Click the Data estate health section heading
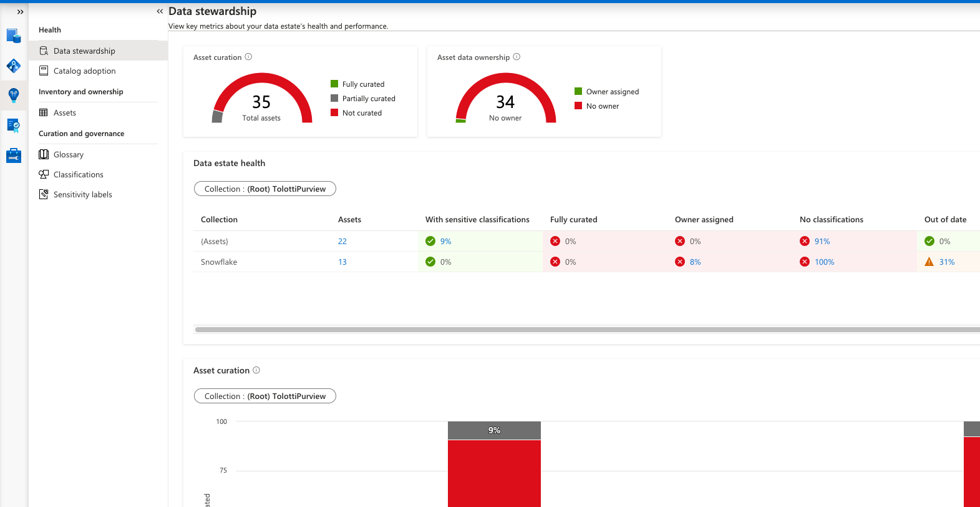 [229, 163]
